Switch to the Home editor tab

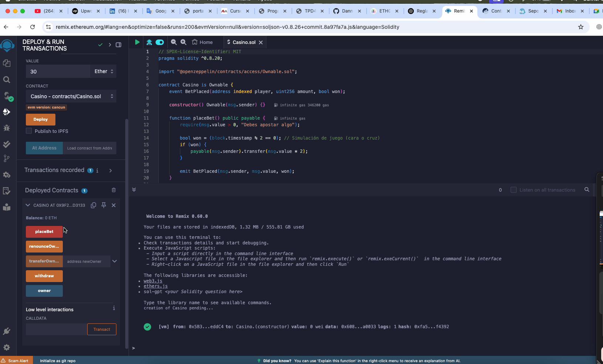pos(202,42)
